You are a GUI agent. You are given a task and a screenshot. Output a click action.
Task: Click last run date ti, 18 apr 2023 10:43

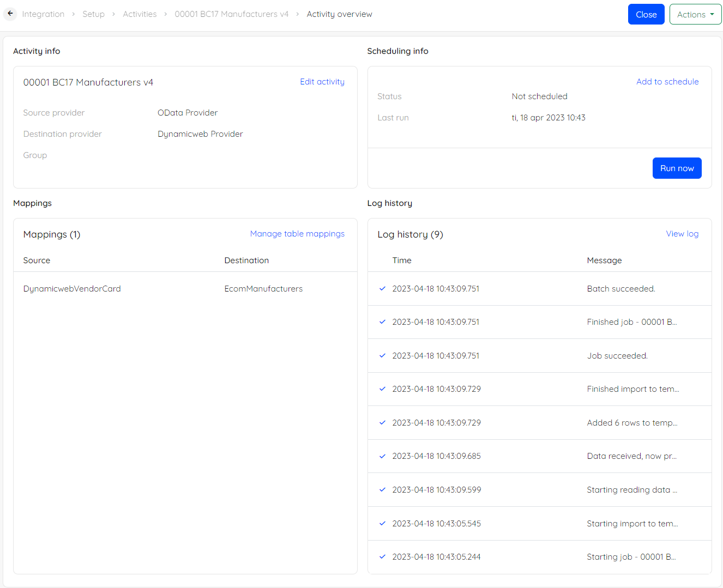tap(549, 118)
